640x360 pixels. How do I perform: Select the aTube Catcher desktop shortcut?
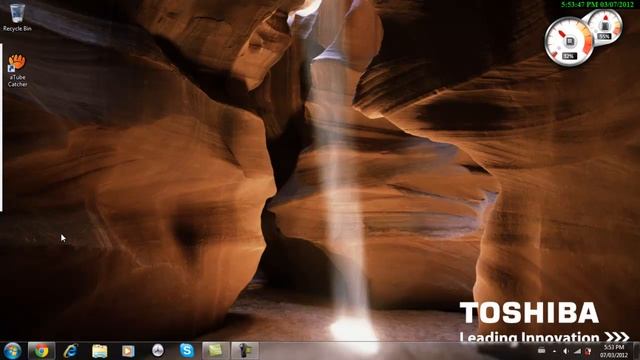point(17,70)
